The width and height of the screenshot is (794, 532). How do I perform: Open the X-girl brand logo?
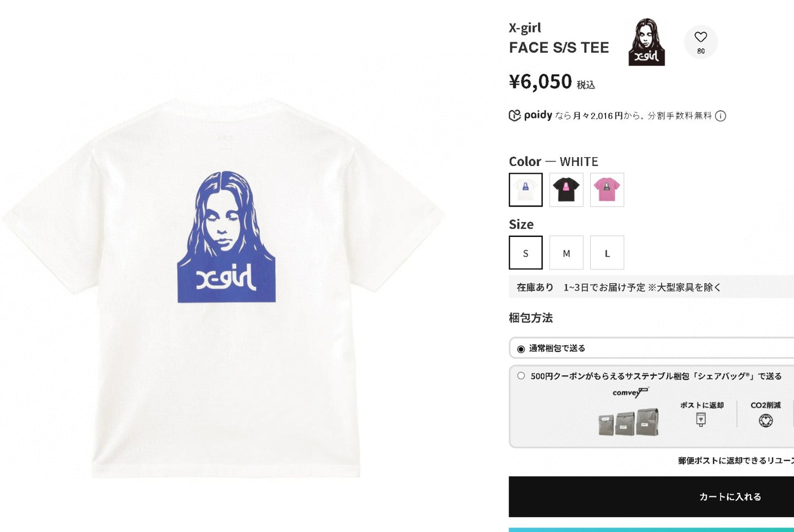click(x=647, y=42)
